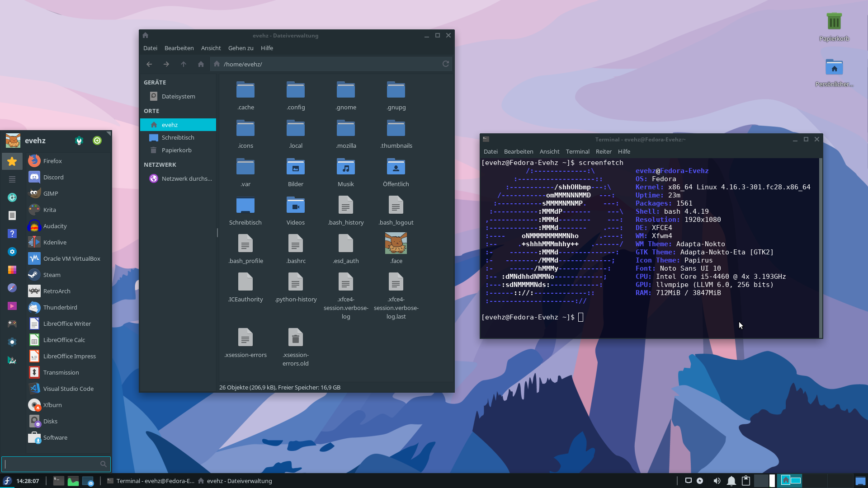Click the Fedora start menu button in panel

tap(7, 481)
